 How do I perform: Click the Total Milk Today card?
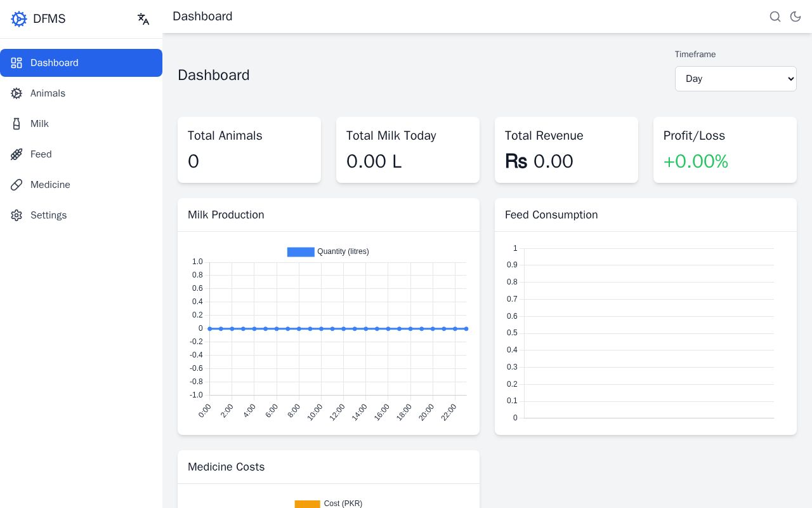tap(408, 150)
